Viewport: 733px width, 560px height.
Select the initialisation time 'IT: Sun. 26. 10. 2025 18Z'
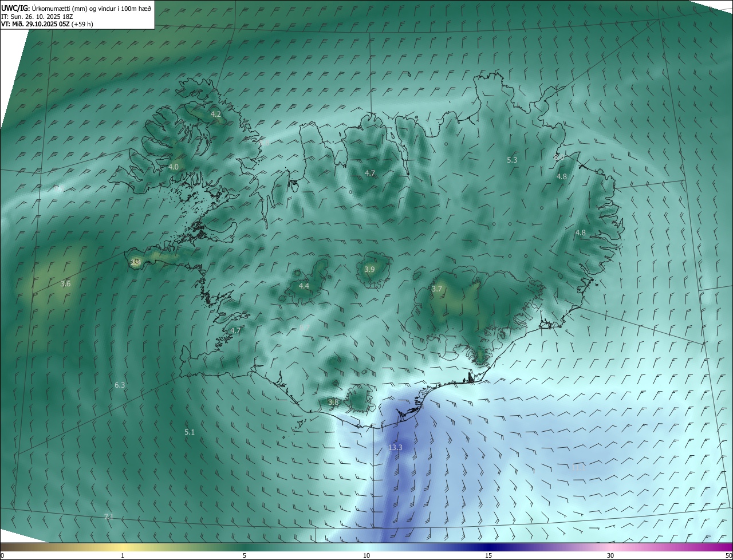tap(38, 16)
